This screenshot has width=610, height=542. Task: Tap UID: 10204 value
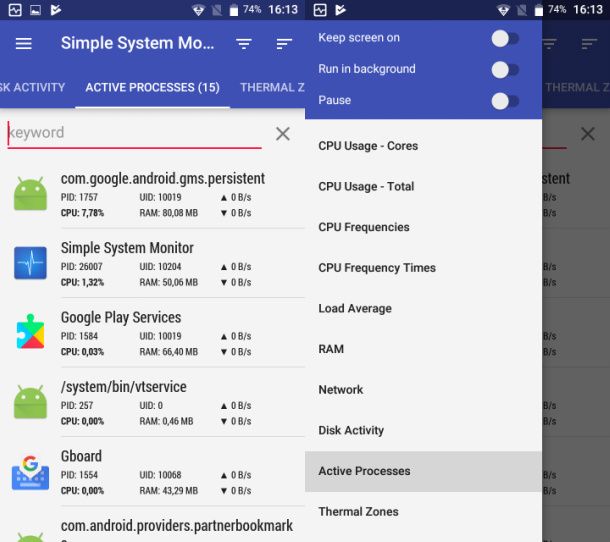tap(160, 267)
